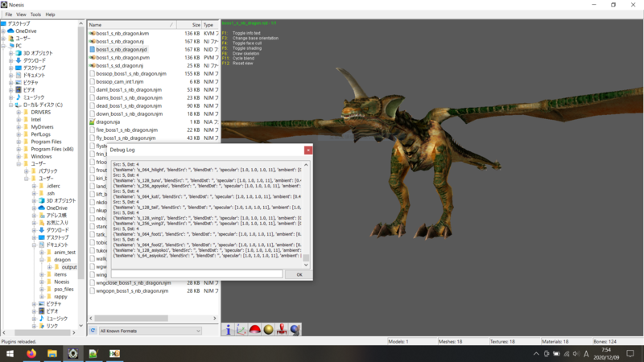Expand the DRIVERS folder node
This screenshot has width=644, height=362.
point(19,112)
